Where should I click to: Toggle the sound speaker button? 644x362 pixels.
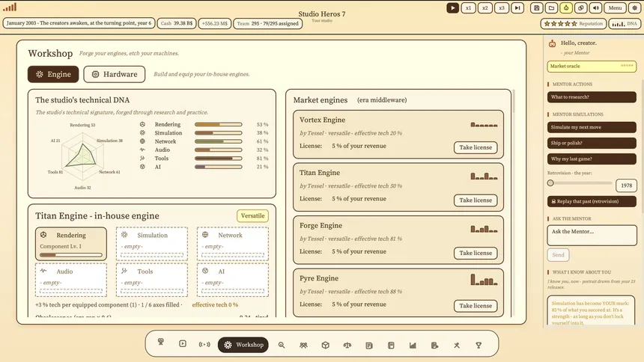[x=596, y=7]
